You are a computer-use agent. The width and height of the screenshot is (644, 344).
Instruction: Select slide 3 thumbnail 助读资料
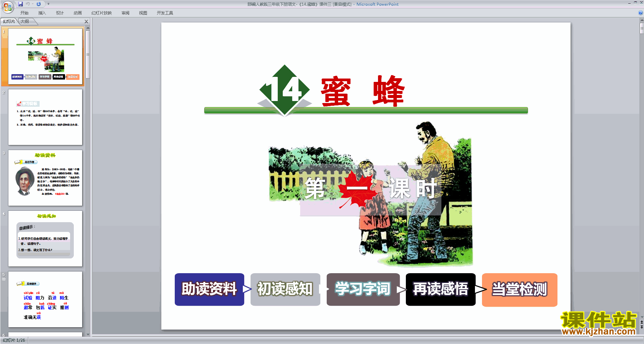point(45,178)
